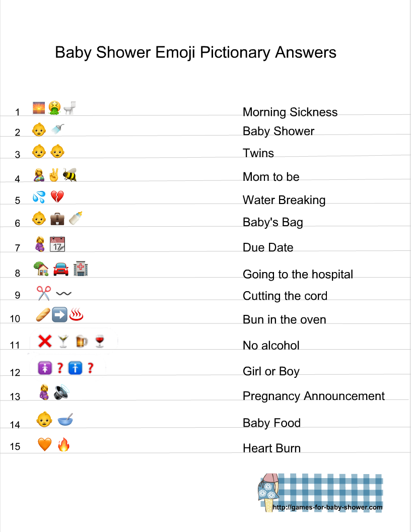Viewport: 411px width, 532px height.
Task: Click the "Pregnancy Announcement" answer text
Action: point(313,396)
